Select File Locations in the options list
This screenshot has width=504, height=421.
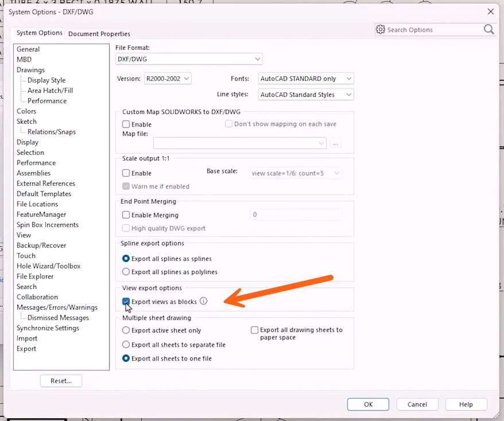tap(37, 204)
